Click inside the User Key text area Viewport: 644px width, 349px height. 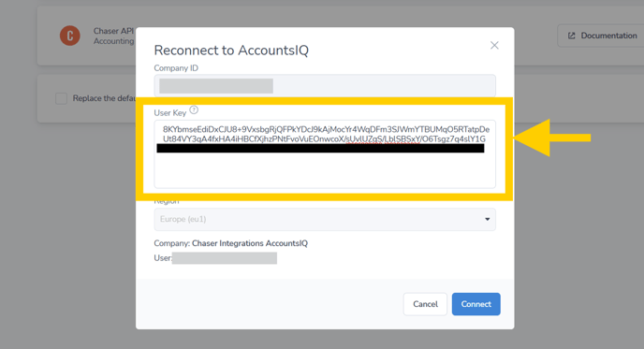point(325,154)
